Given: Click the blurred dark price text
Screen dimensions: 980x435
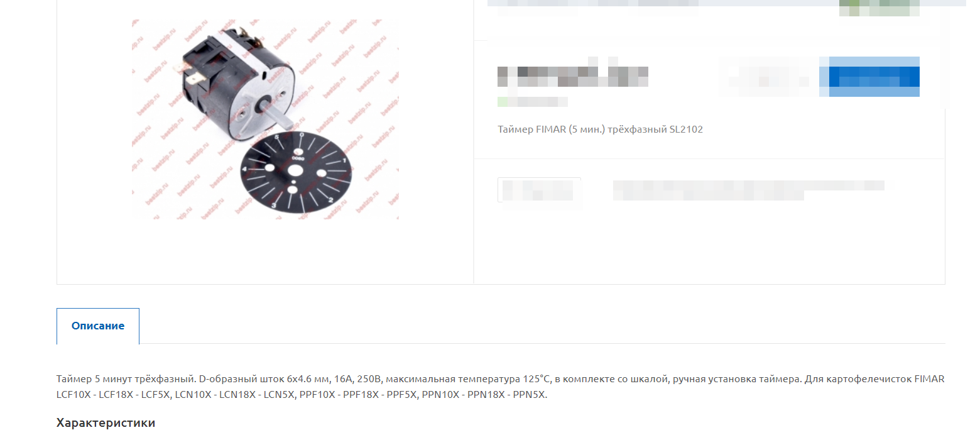Looking at the screenshot, I should [x=572, y=76].
